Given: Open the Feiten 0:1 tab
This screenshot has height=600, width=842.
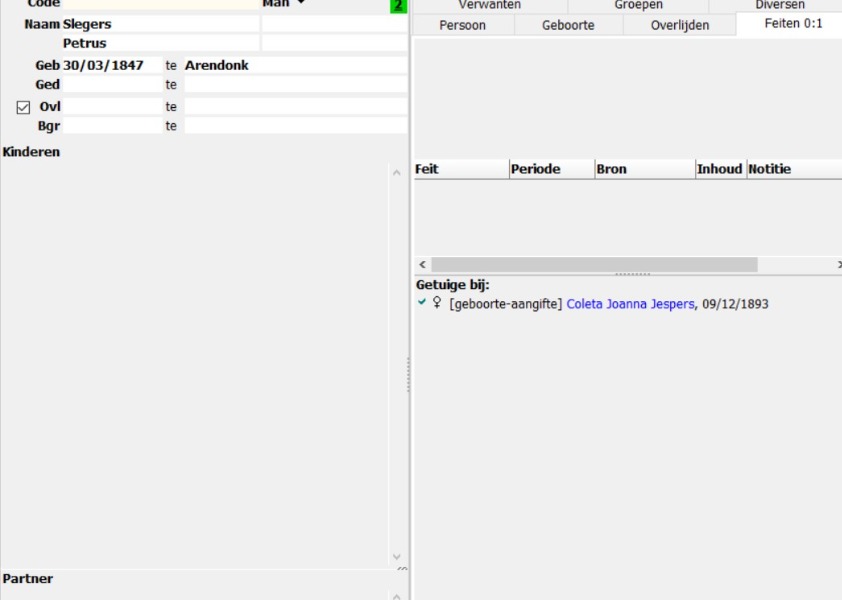Looking at the screenshot, I should point(793,24).
